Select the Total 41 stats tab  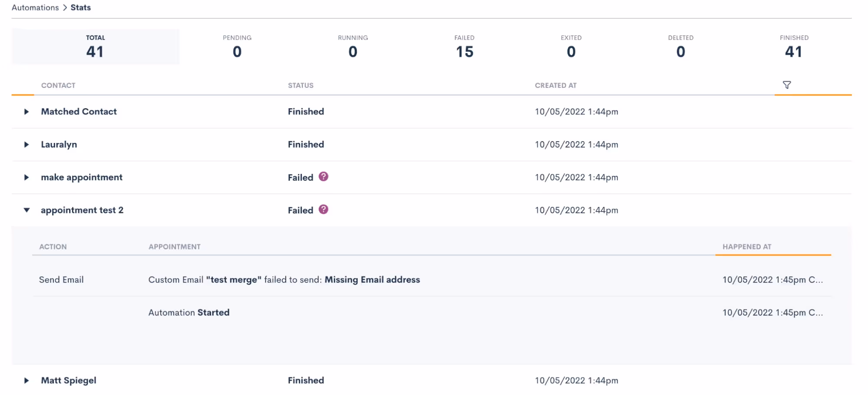coord(95,46)
